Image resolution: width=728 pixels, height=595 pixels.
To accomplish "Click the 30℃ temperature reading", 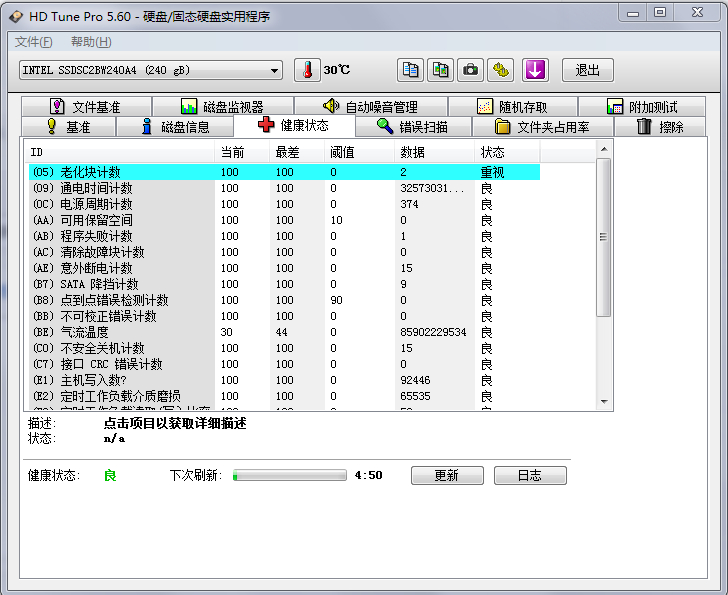I will click(x=337, y=70).
